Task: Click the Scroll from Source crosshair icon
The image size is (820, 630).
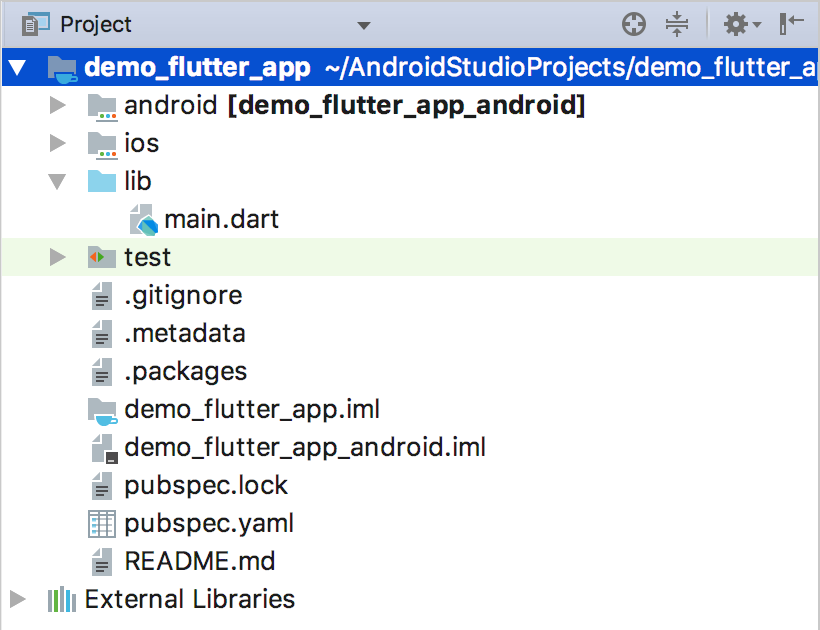Action: point(634,25)
